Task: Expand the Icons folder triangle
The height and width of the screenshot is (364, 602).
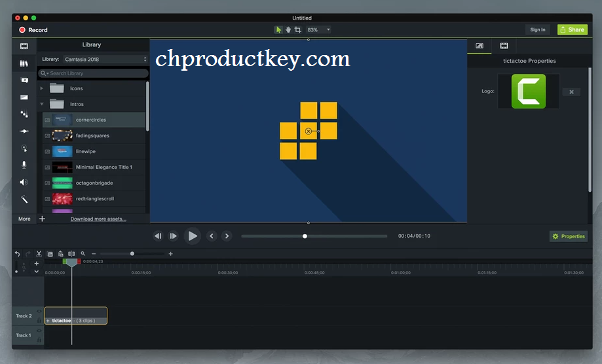Action: pos(42,88)
